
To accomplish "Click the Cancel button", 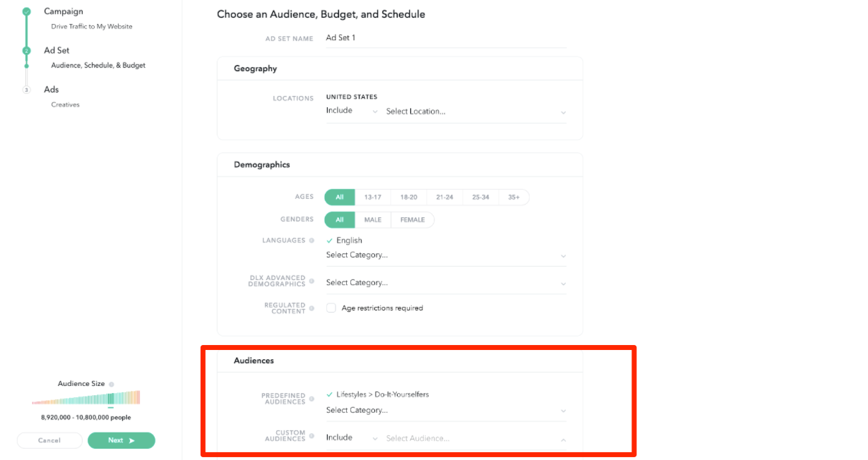I will (49, 440).
